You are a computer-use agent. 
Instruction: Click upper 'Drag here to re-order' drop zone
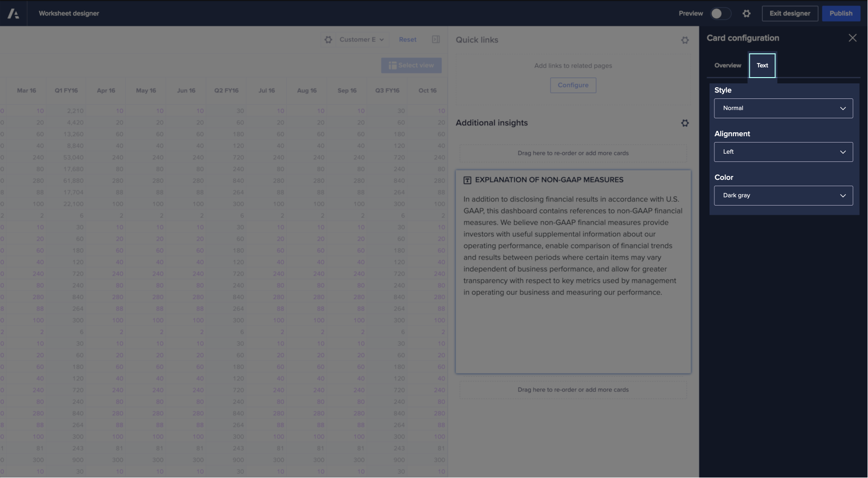point(573,153)
